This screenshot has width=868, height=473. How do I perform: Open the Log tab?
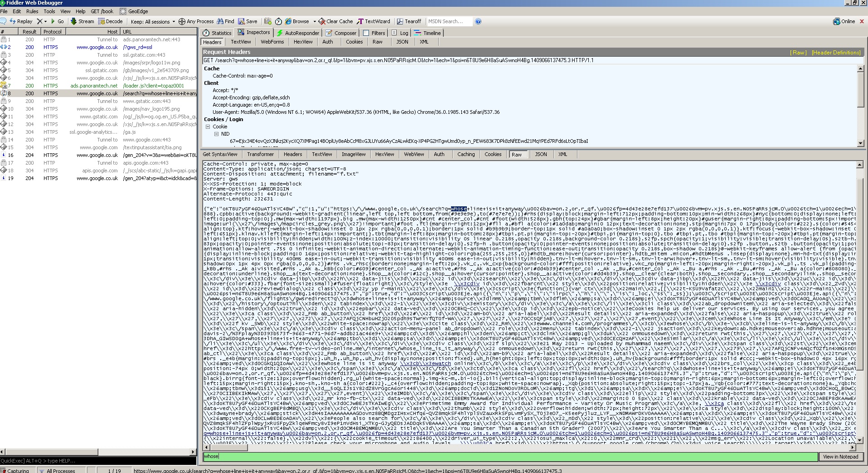[x=400, y=33]
